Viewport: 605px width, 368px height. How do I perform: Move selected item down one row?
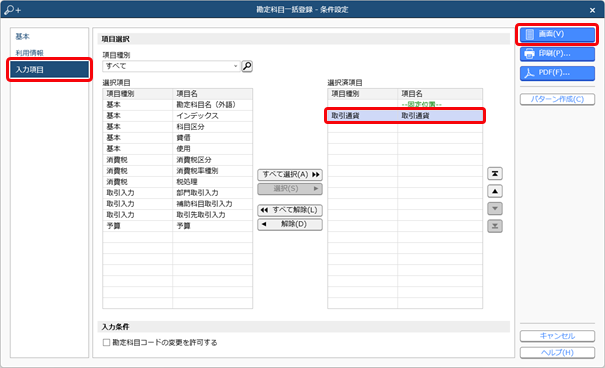pos(495,209)
